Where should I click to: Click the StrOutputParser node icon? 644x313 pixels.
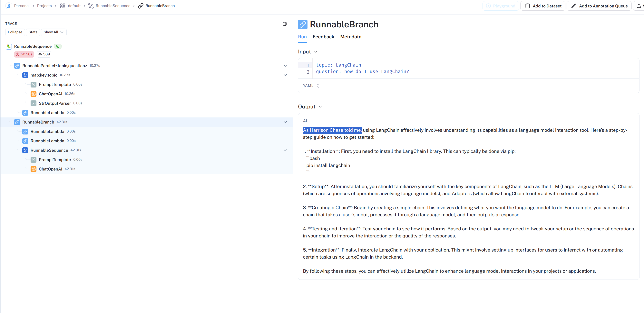[x=34, y=103]
